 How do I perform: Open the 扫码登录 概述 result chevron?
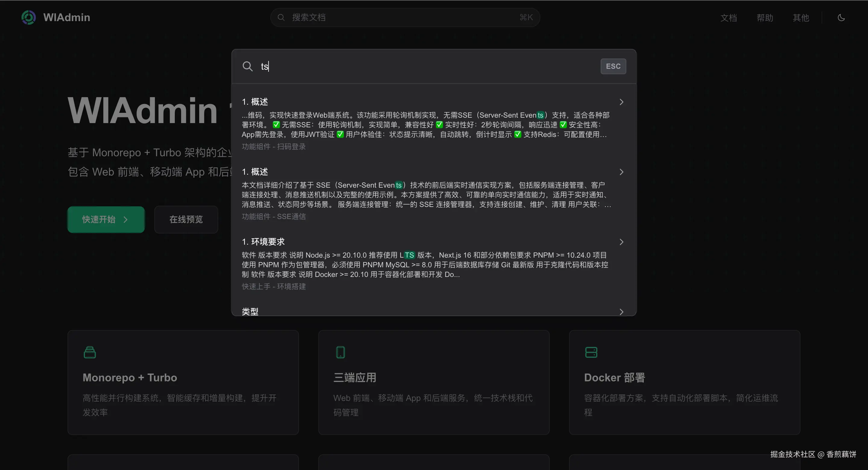(621, 102)
